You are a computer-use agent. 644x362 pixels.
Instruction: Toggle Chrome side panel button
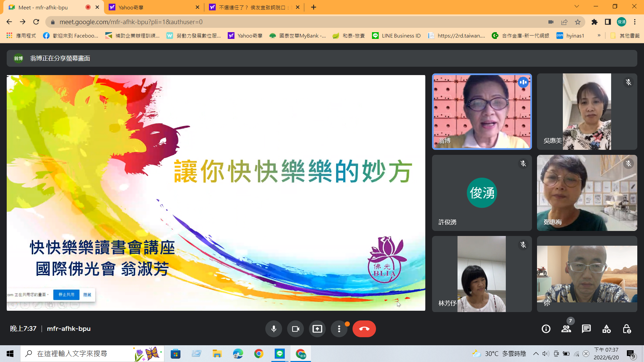(x=608, y=22)
